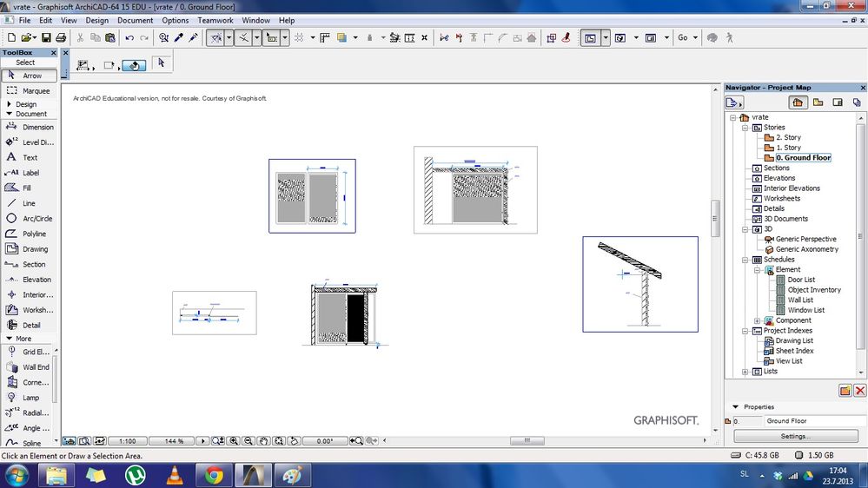
Task: Select the Wall End tool
Action: click(x=28, y=366)
